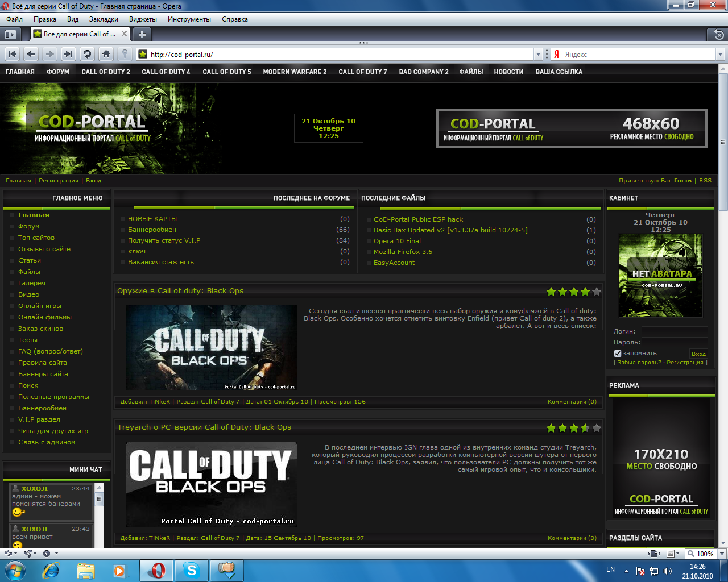
Task: Click the Fit to Width icon
Action: [654, 553]
